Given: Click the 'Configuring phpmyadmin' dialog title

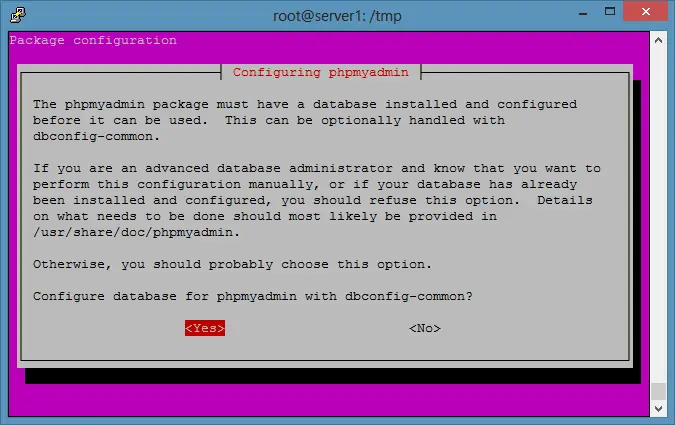Looking at the screenshot, I should pos(321,72).
